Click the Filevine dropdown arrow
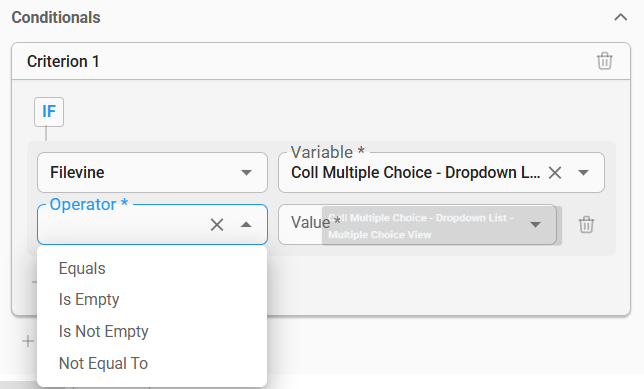Screen dimensions: 644x389 tap(246, 173)
